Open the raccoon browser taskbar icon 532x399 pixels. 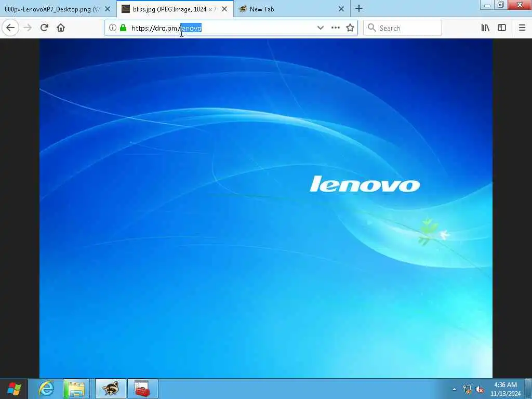(111, 389)
